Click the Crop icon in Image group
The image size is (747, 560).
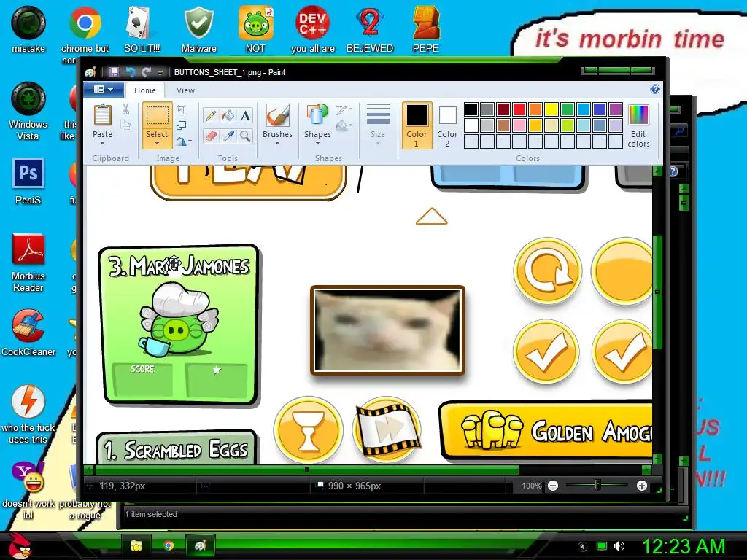coord(182,109)
